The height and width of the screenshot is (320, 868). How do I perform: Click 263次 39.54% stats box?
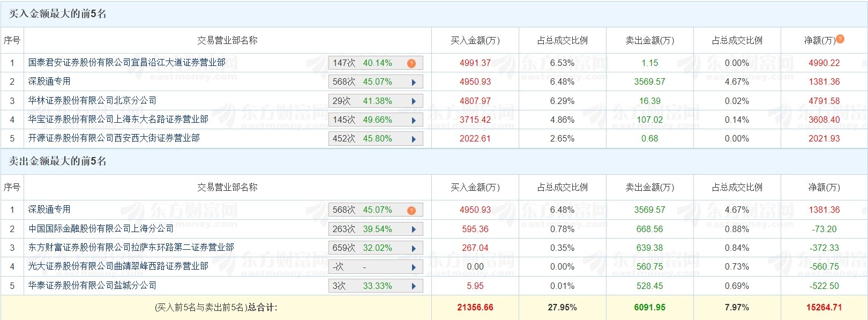click(x=376, y=229)
